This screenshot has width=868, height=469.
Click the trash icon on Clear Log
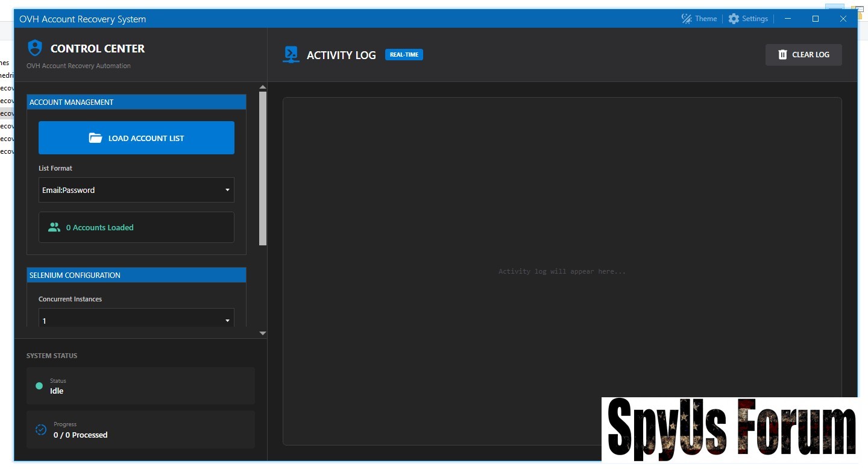click(x=782, y=55)
